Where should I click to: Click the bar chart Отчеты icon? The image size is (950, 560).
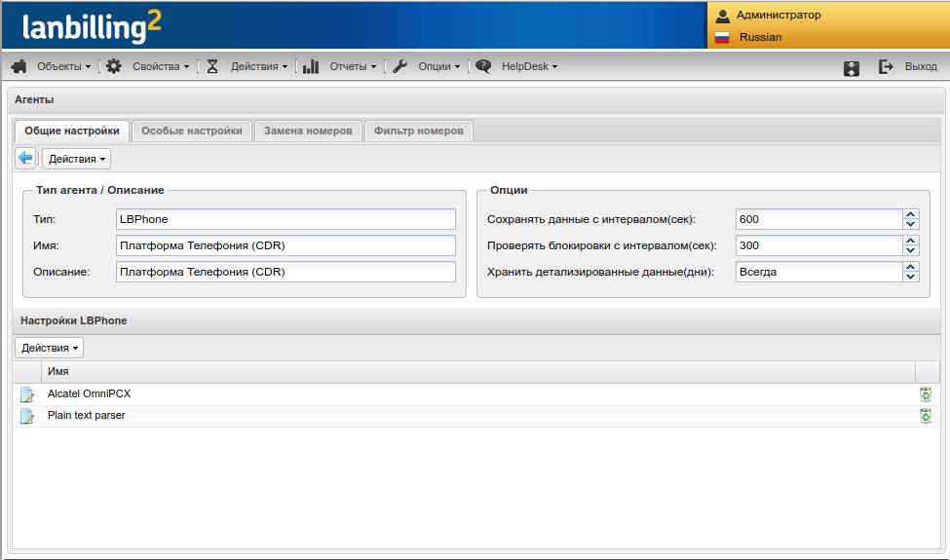point(311,66)
